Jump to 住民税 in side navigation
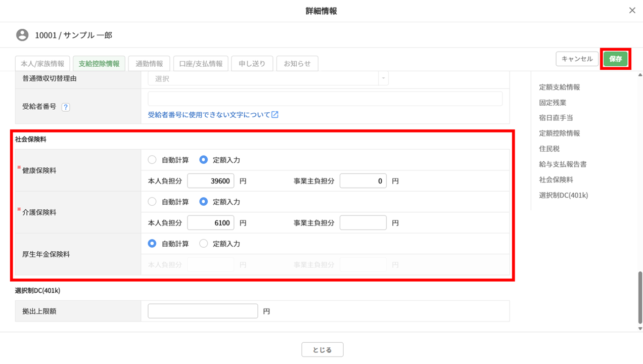 point(549,149)
